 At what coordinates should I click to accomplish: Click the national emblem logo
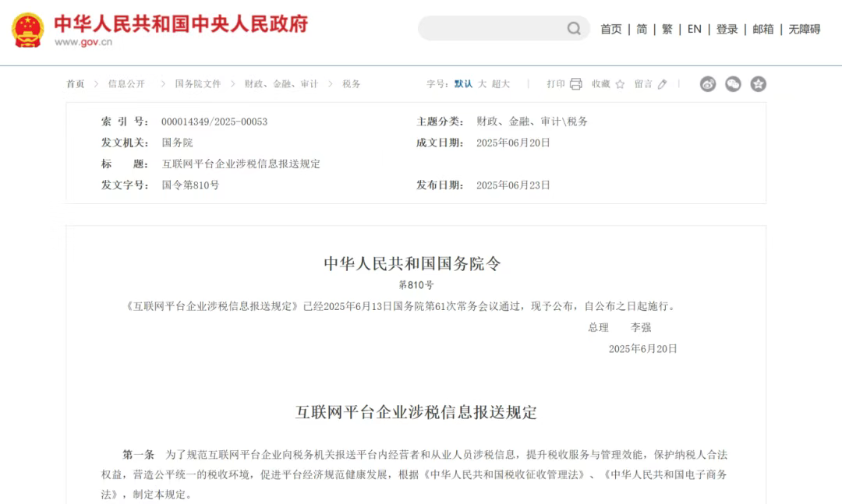[27, 30]
